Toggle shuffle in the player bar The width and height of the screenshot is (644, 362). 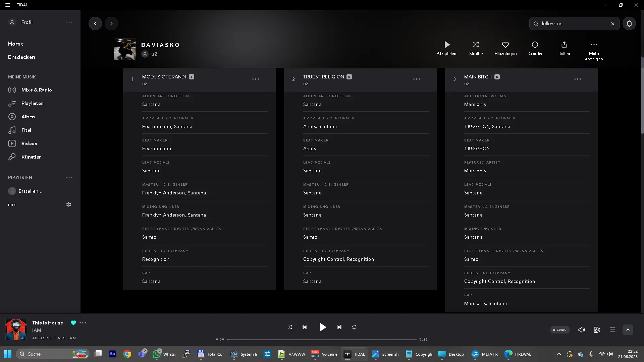290,327
